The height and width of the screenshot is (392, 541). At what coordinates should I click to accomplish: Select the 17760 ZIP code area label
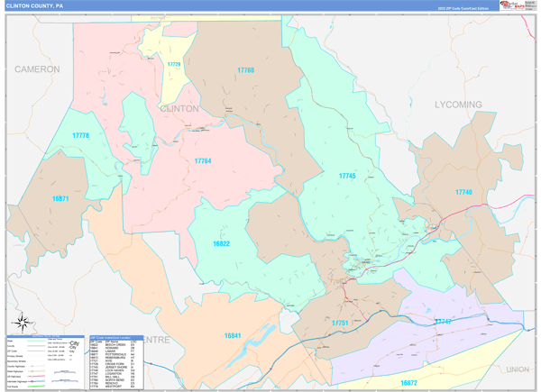245,69
